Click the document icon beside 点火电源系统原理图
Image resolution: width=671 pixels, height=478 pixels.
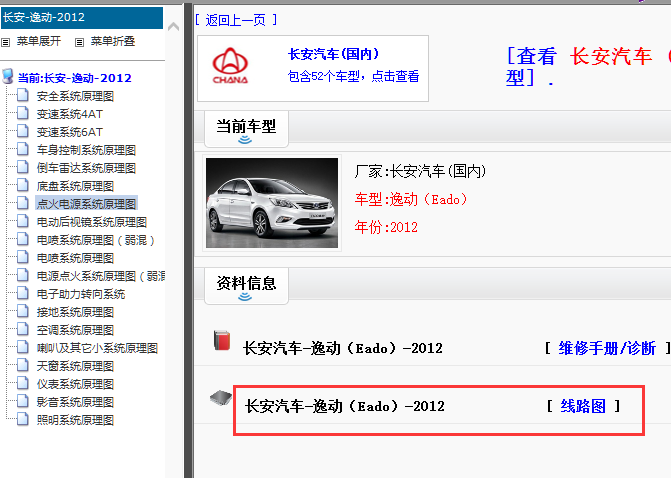pyautogui.click(x=23, y=203)
